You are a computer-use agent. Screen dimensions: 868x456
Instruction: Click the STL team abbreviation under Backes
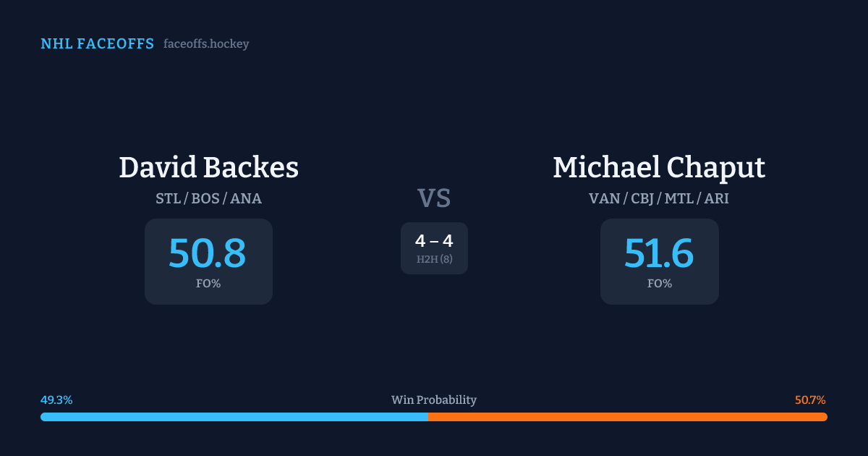pos(169,198)
